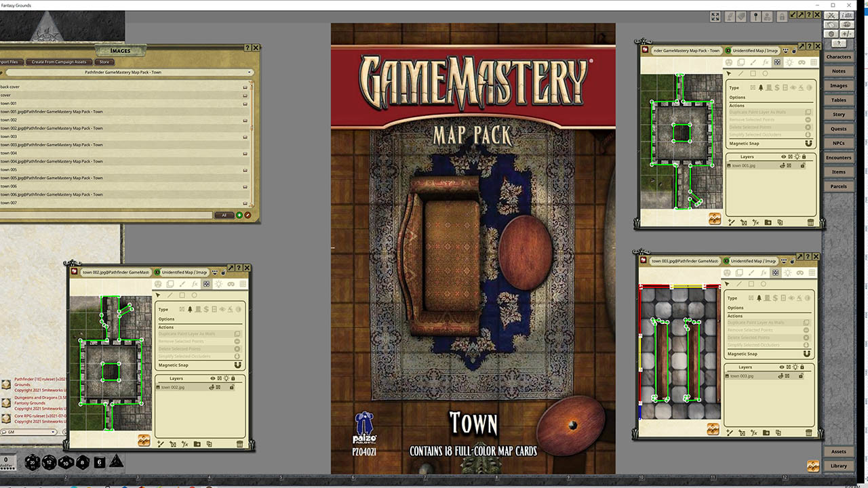Click the trash icon to delete the layer
The width and height of the screenshot is (868, 488).
pyautogui.click(x=239, y=444)
